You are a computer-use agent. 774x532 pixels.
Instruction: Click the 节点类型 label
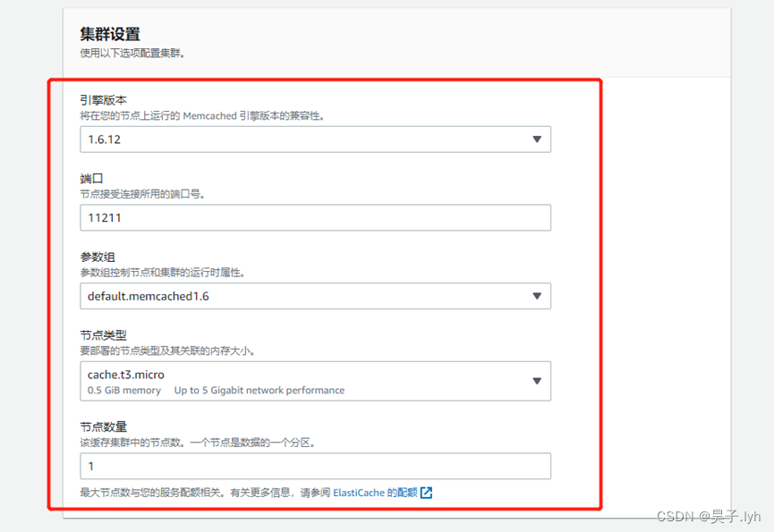[103, 335]
